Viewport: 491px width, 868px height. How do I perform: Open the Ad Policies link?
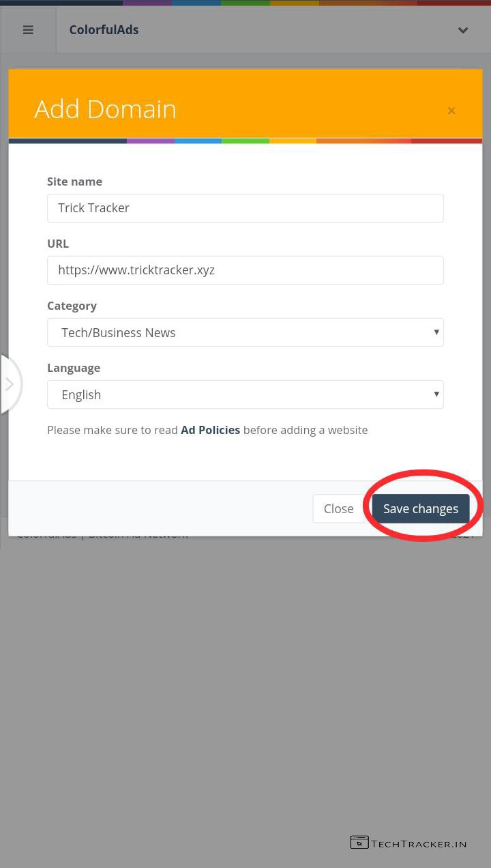point(210,430)
